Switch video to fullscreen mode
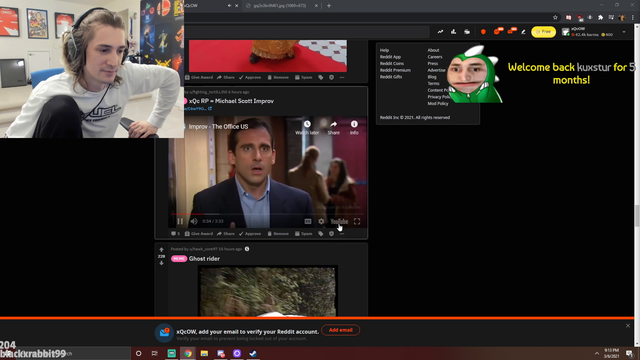640x360 pixels. click(x=357, y=221)
